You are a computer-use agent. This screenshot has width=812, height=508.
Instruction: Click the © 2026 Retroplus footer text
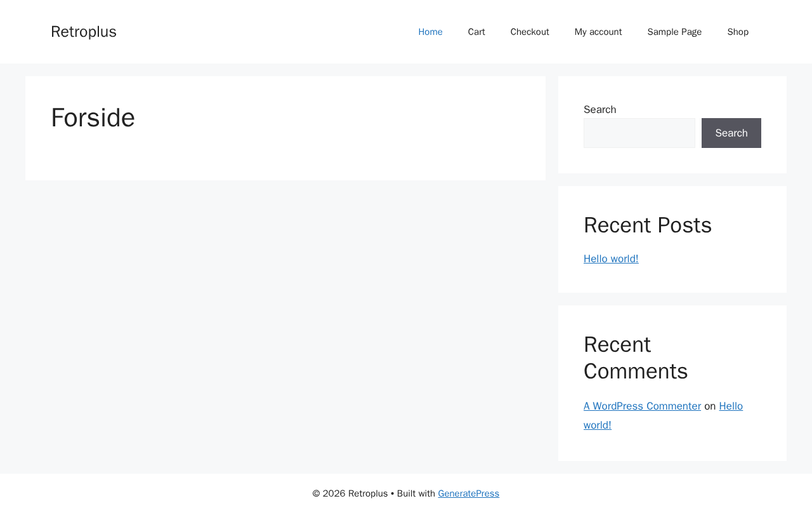coord(350,493)
